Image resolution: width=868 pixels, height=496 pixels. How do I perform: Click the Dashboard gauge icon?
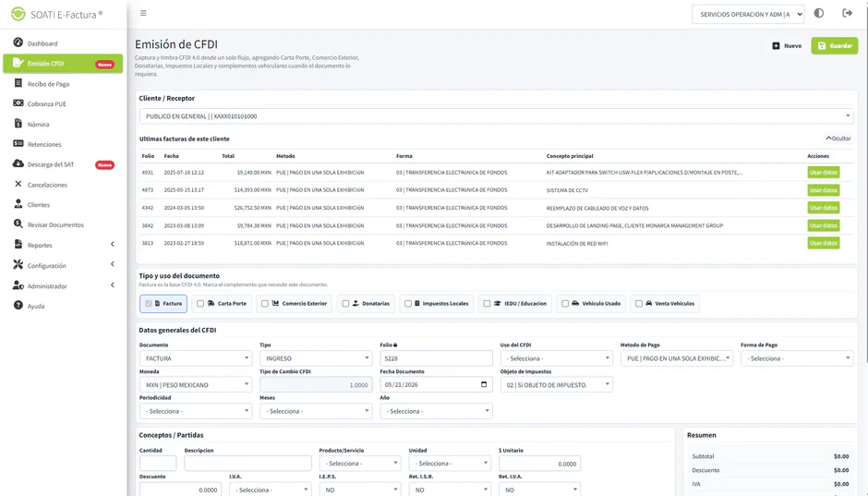(x=18, y=42)
